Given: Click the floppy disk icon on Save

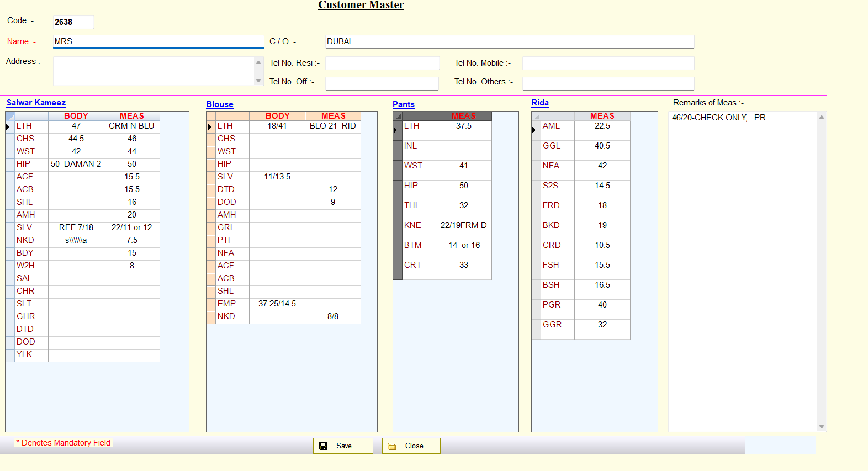Looking at the screenshot, I should click(324, 446).
